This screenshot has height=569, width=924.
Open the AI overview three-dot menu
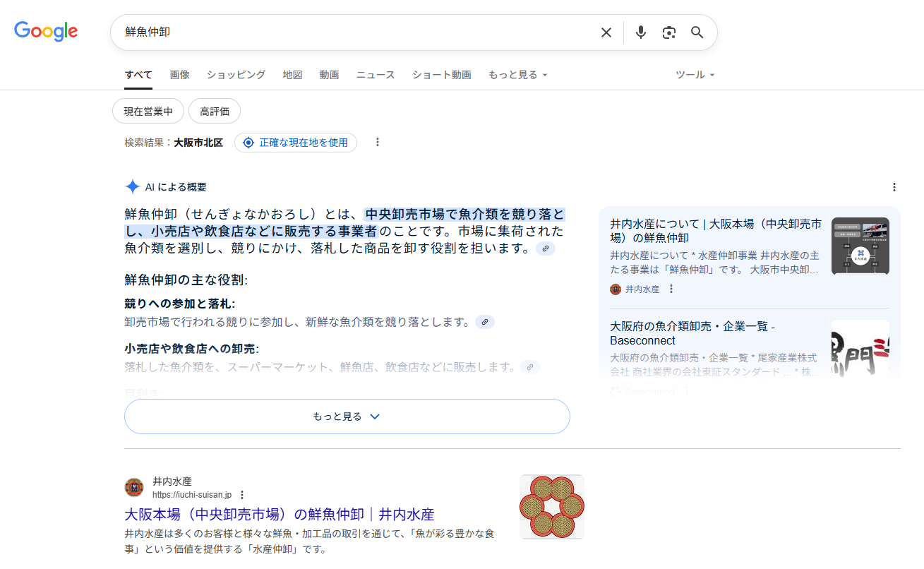click(x=894, y=187)
